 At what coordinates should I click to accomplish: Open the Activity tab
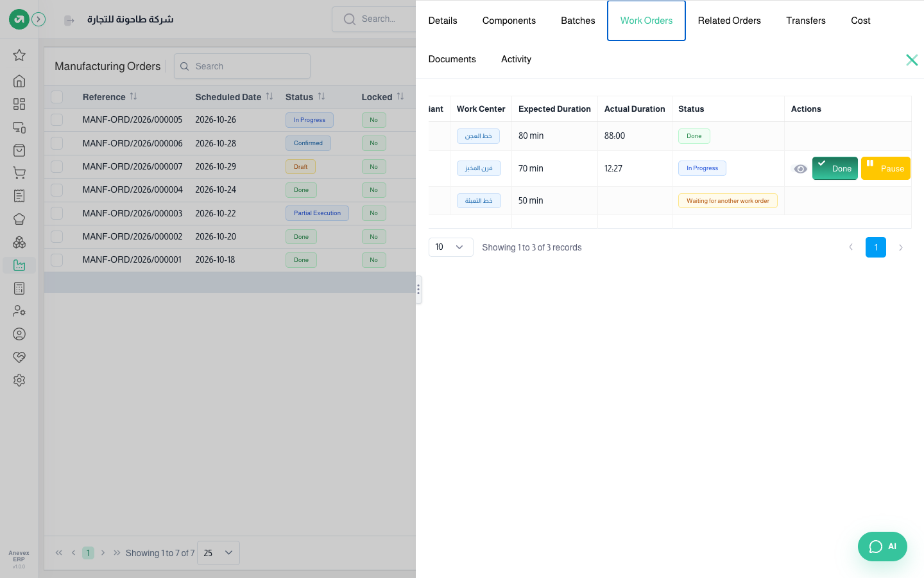point(516,59)
